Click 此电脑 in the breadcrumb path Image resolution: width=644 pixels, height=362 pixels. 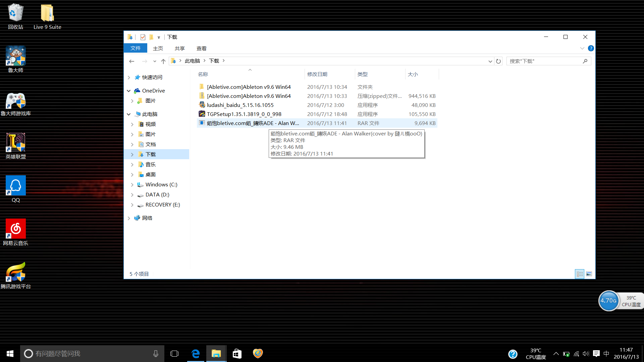[192, 61]
